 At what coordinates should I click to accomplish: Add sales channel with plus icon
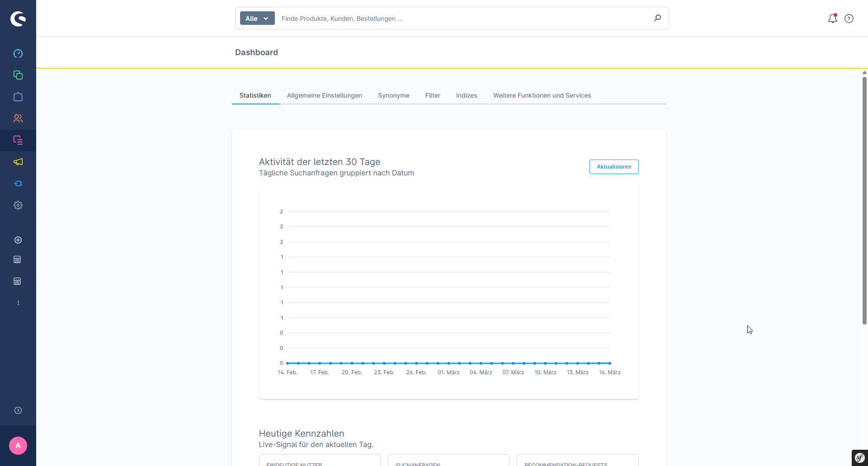click(x=18, y=240)
